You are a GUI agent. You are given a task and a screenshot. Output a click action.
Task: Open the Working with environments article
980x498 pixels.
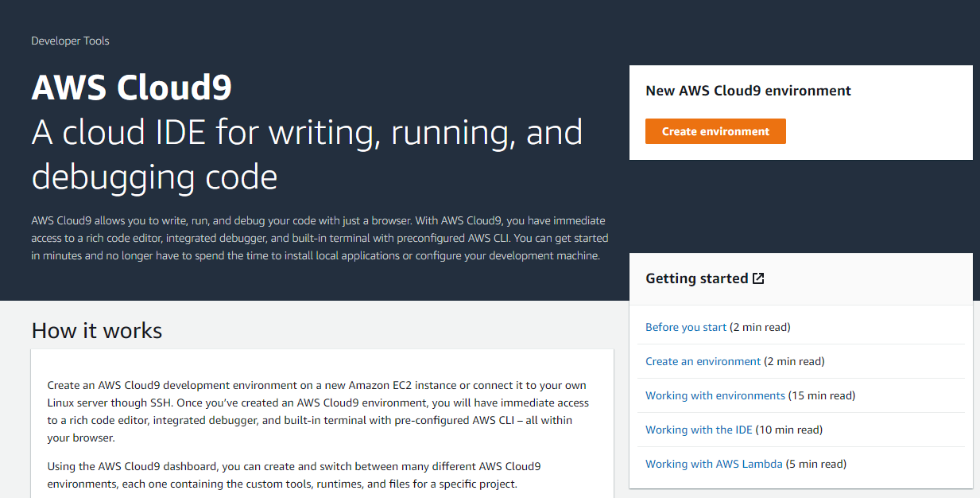click(715, 395)
